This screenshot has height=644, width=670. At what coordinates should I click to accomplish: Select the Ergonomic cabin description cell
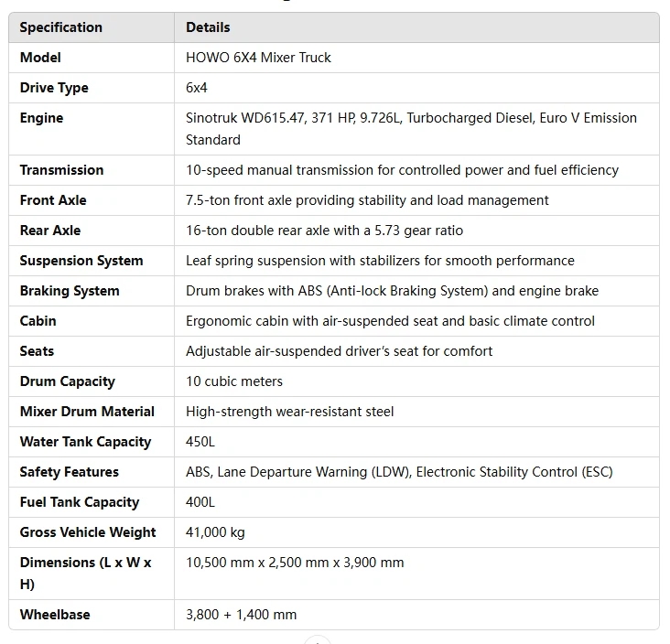390,321
